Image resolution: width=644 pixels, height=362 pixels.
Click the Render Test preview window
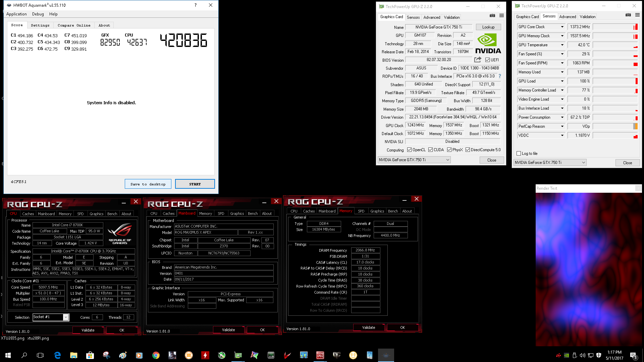(589, 269)
